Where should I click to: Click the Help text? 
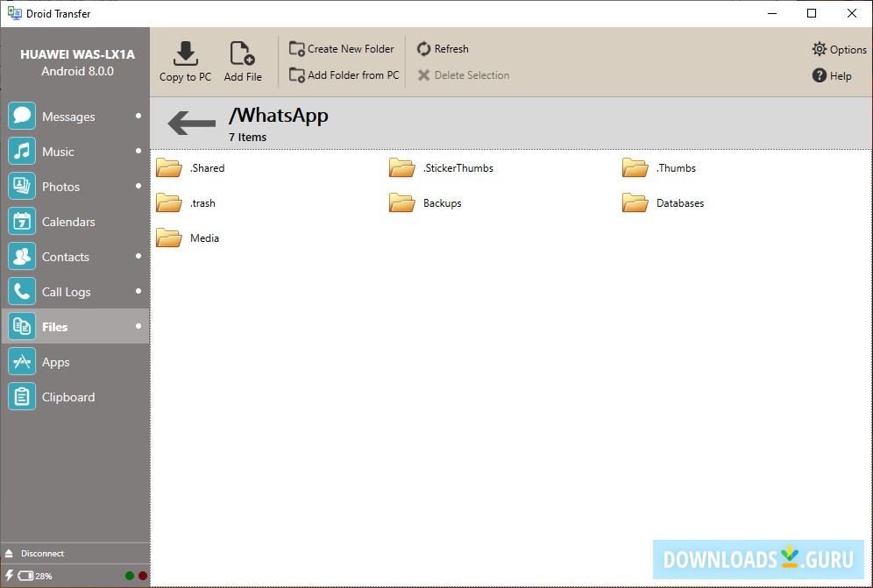click(841, 76)
